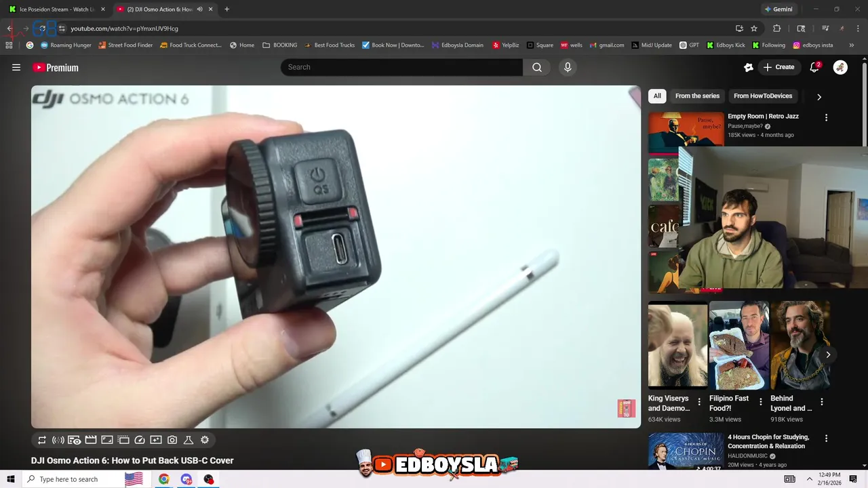868x488 pixels.
Task: Click the audio boost waves icon
Action: click(x=58, y=440)
